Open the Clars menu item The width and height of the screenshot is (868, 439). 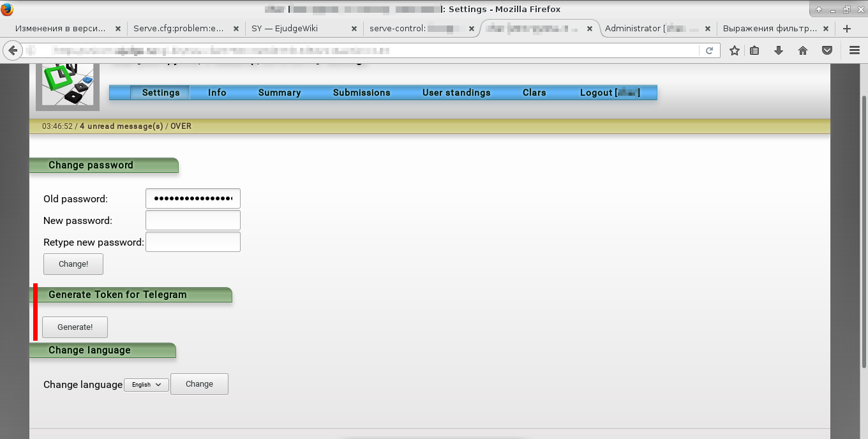(534, 93)
